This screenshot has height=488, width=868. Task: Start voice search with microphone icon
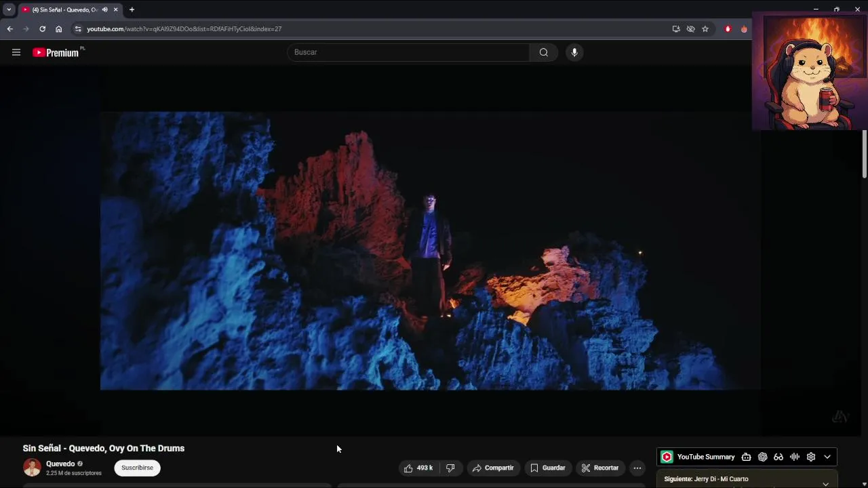pos(574,52)
